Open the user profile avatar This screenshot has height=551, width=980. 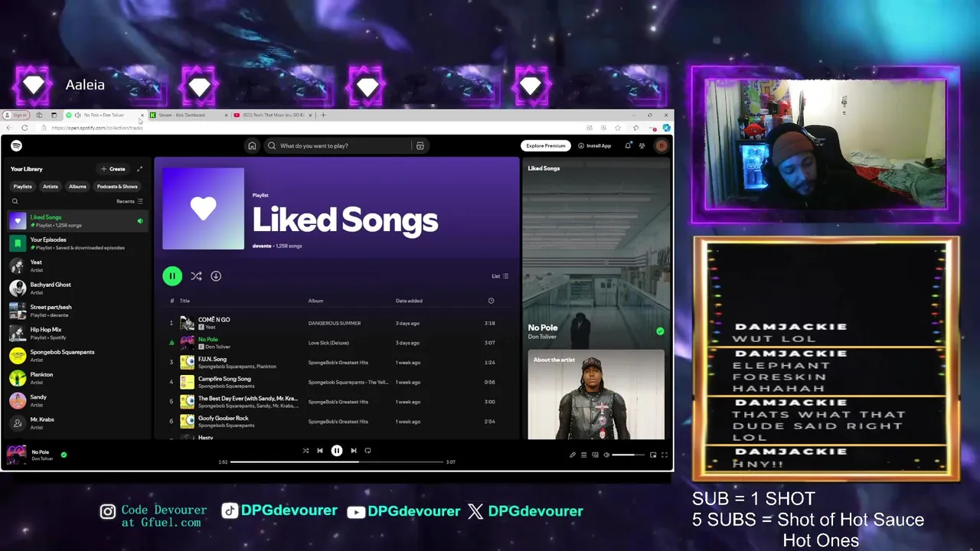(x=661, y=145)
